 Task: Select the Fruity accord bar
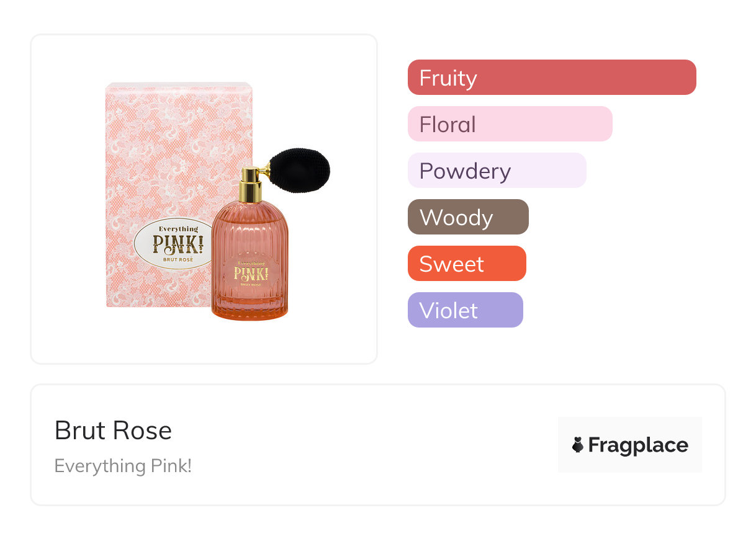tap(551, 78)
